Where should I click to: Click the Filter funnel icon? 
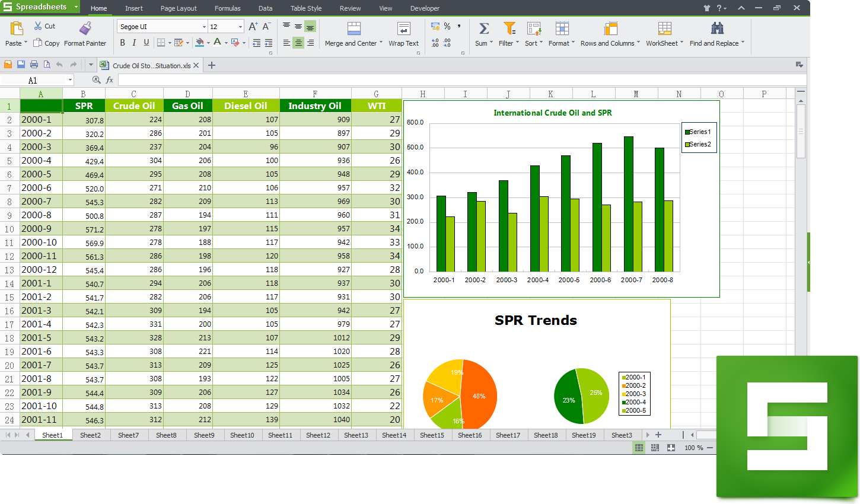click(x=509, y=28)
